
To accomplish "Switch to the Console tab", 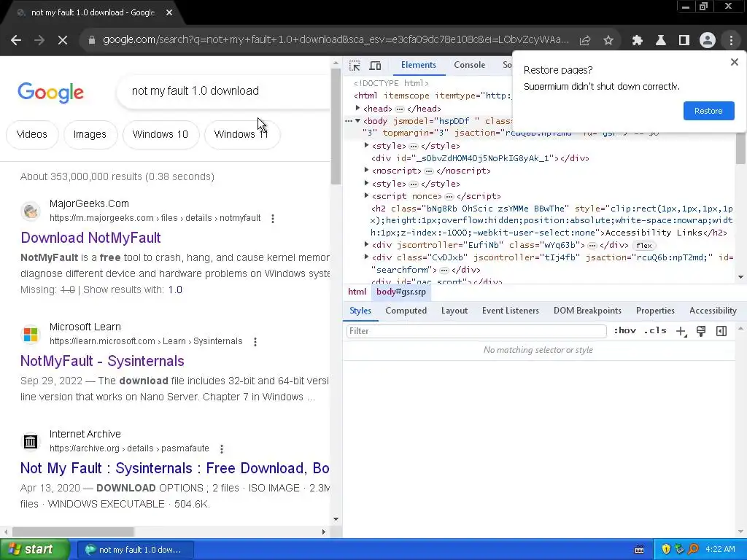I will tap(469, 65).
